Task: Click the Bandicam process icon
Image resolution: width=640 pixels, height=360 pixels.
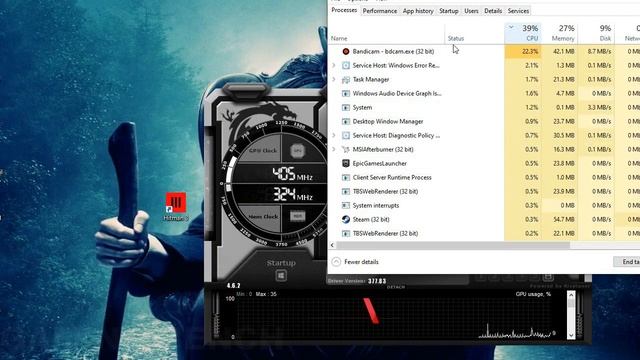Action: pos(346,51)
